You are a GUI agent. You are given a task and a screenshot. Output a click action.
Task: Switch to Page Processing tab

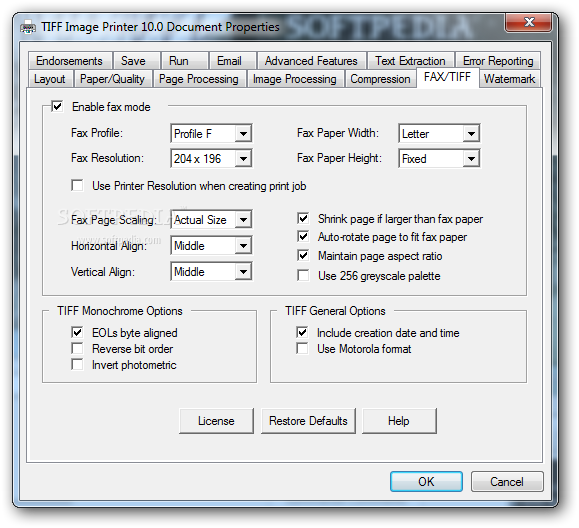click(199, 79)
